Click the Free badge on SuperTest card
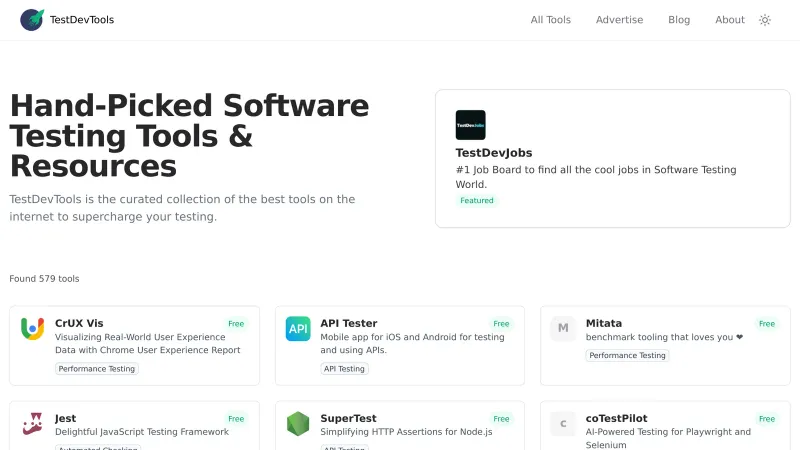Screen dimensions: 800x450 (x=501, y=419)
